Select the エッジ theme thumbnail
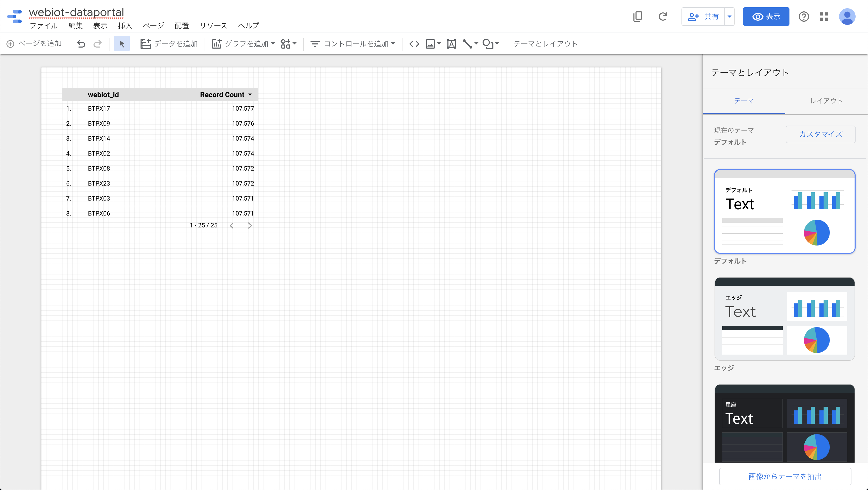Image resolution: width=868 pixels, height=490 pixels. pyautogui.click(x=785, y=319)
